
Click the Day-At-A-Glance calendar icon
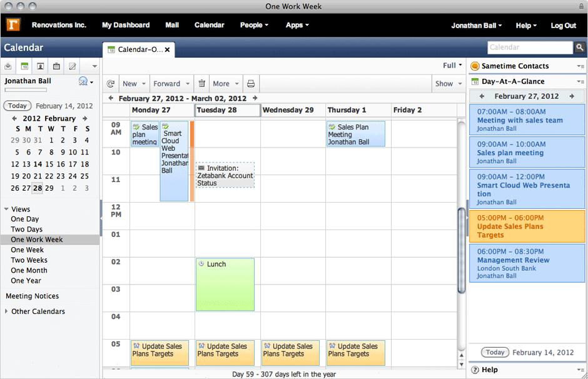click(475, 81)
